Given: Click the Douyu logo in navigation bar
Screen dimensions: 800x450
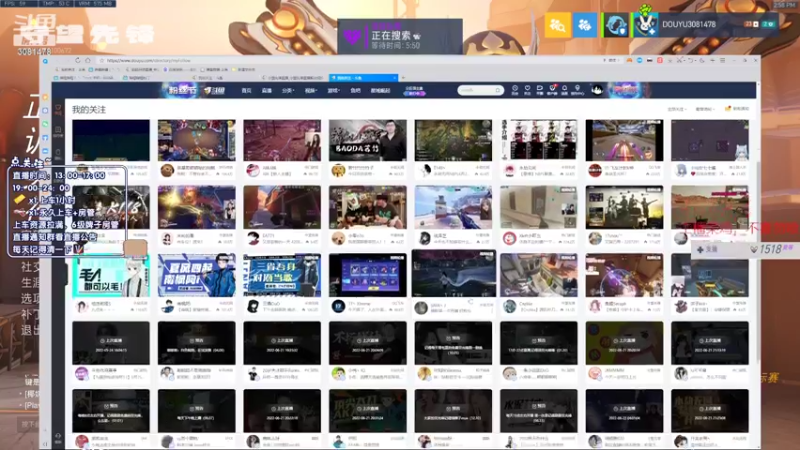Looking at the screenshot, I should point(214,90).
